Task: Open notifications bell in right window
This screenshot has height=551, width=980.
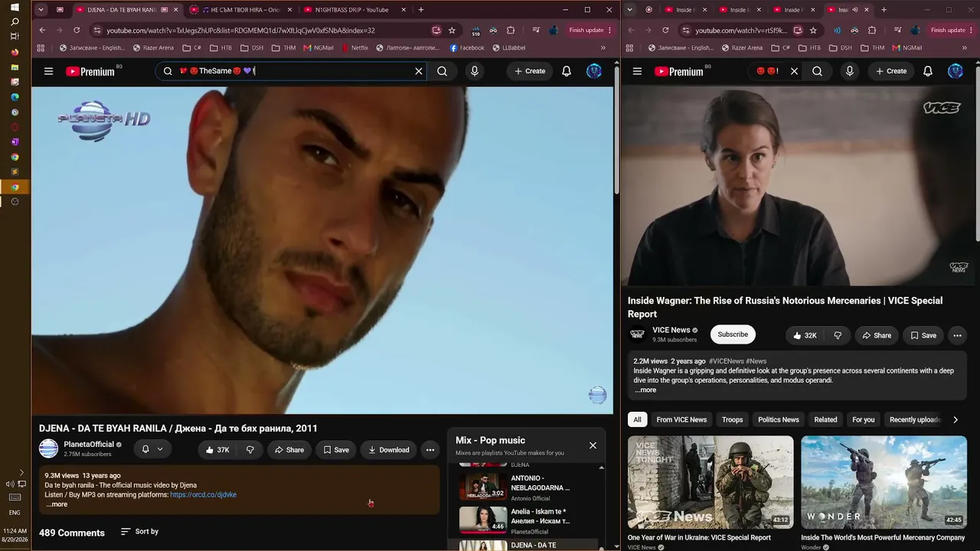Action: 928,71
